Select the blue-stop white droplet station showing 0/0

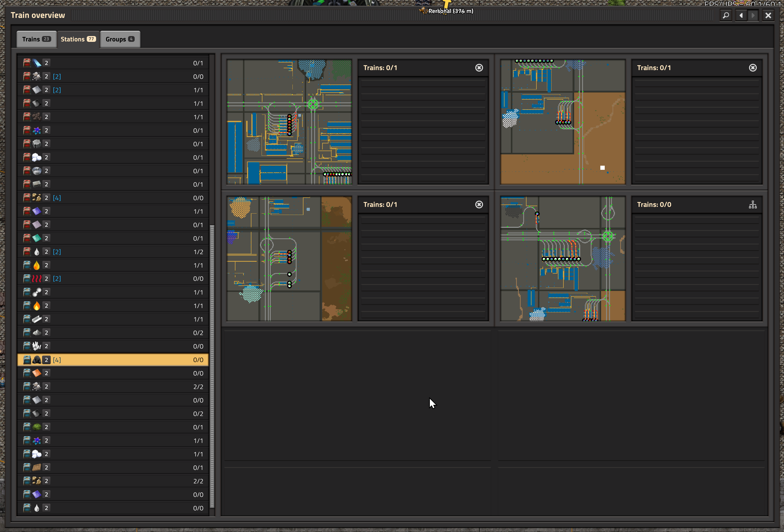(x=113, y=508)
